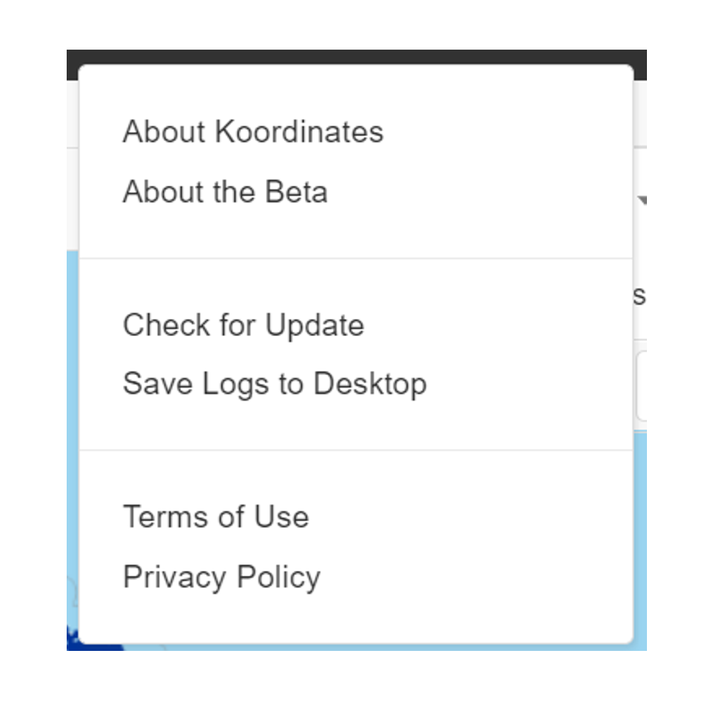Image resolution: width=720 pixels, height=714 pixels.
Task: Focus the partially hidden input box at right
Action: [641, 386]
